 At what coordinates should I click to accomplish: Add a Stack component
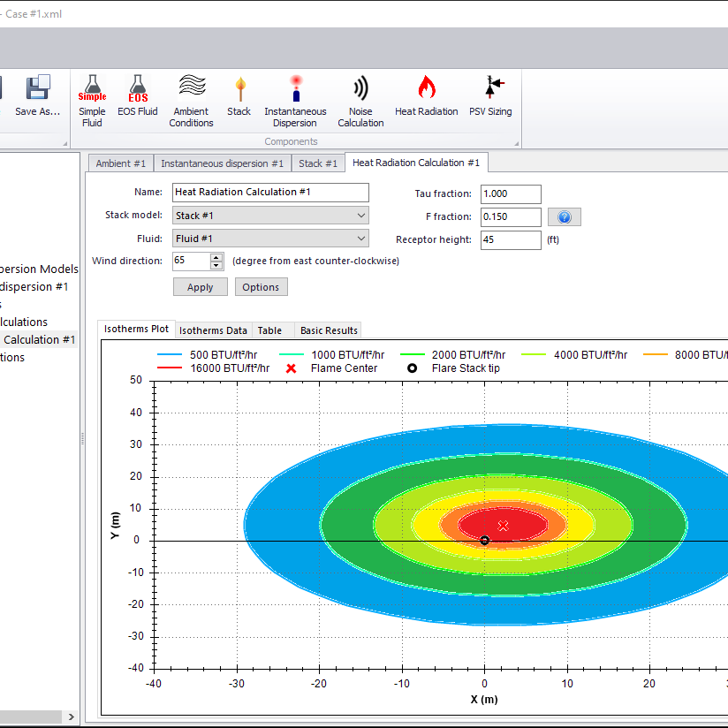tap(239, 89)
